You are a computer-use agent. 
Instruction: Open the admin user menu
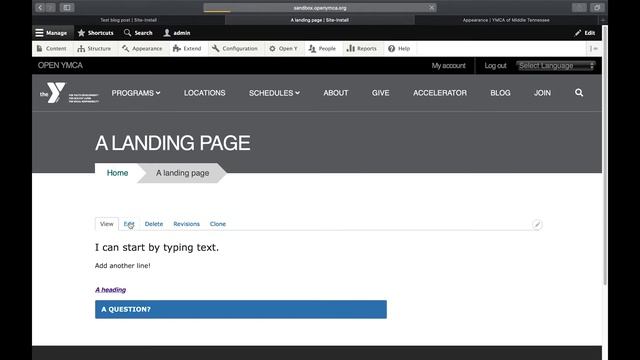(x=177, y=33)
